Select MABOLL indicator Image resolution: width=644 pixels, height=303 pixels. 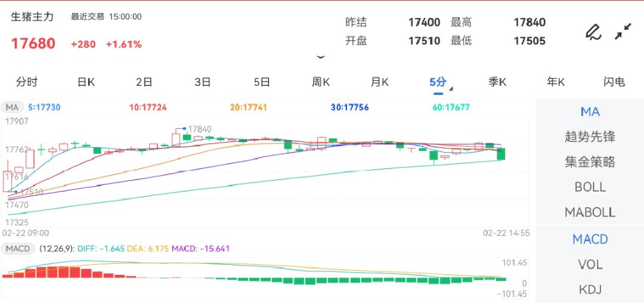tap(590, 212)
